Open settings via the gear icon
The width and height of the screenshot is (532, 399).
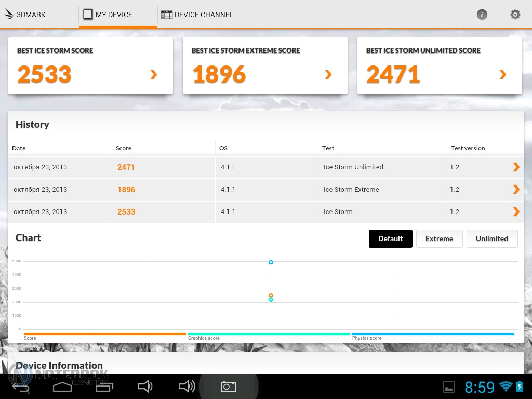pos(515,15)
